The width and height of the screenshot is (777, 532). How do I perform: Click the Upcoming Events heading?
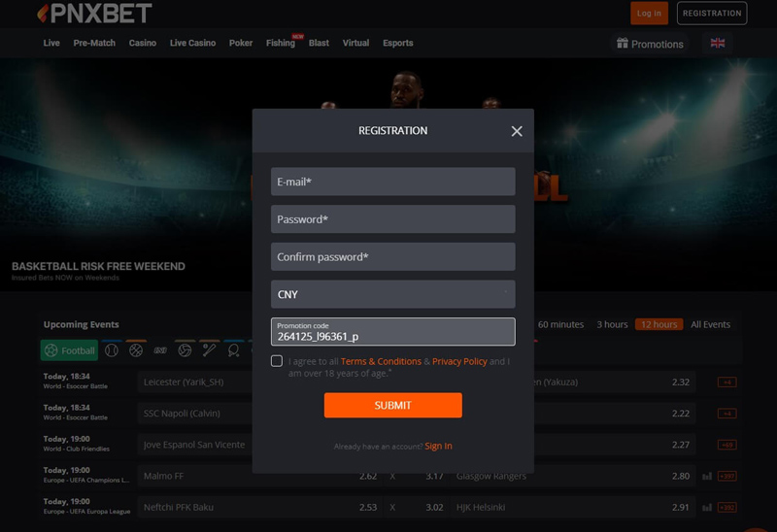[82, 324]
